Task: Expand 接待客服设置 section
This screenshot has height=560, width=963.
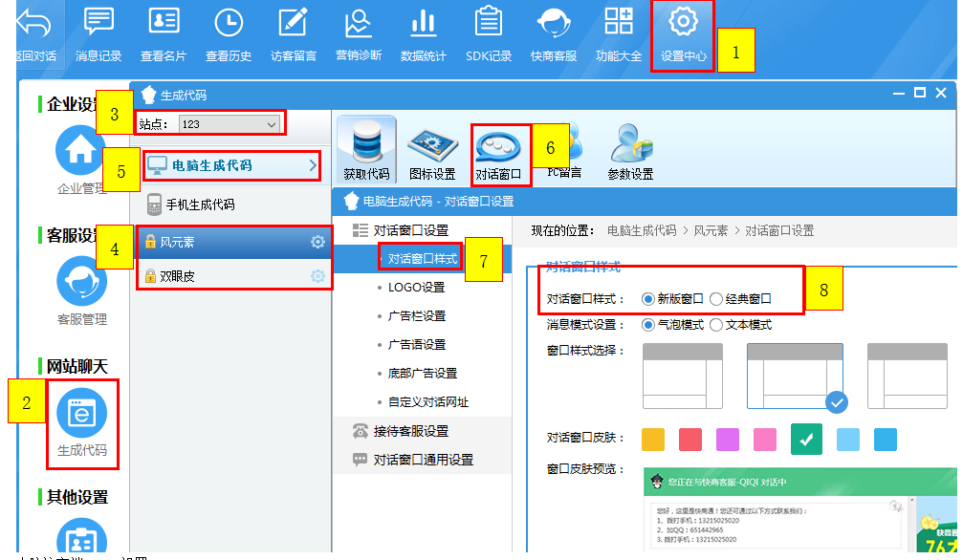Action: pos(410,431)
